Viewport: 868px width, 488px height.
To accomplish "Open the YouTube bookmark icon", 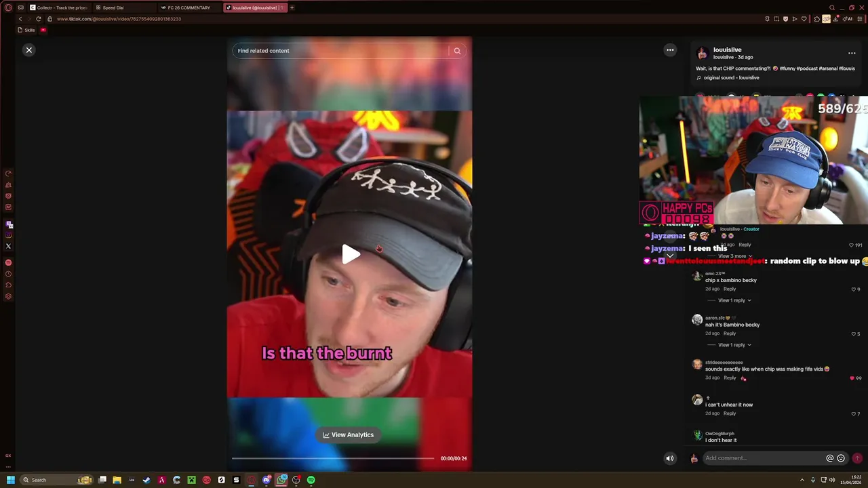I will (43, 30).
